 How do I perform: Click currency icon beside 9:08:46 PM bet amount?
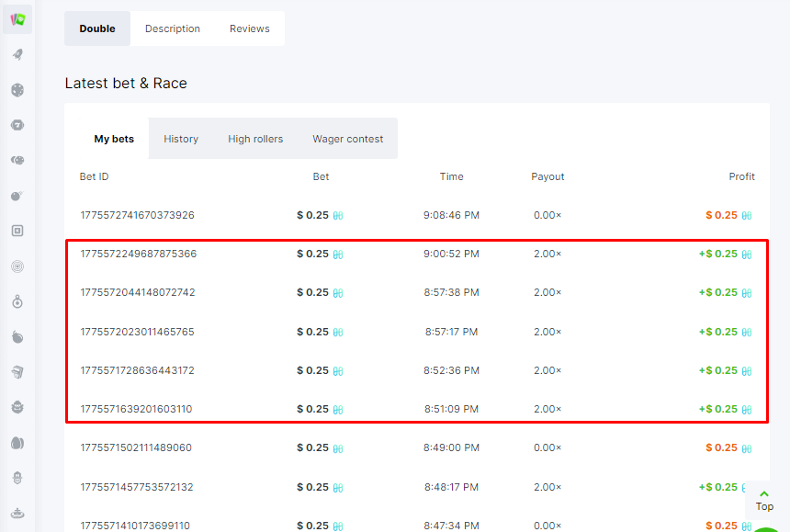[338, 216]
